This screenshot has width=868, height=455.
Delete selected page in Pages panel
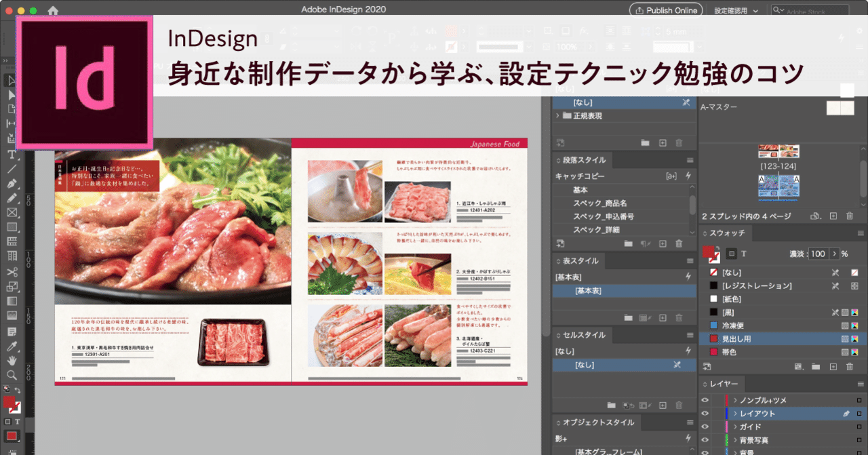(850, 216)
